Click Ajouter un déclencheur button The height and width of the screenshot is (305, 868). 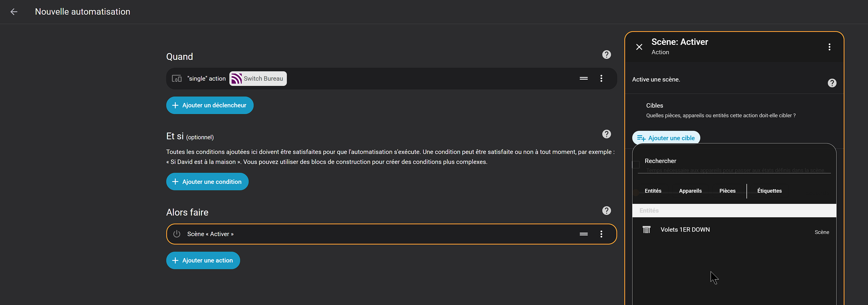click(210, 105)
